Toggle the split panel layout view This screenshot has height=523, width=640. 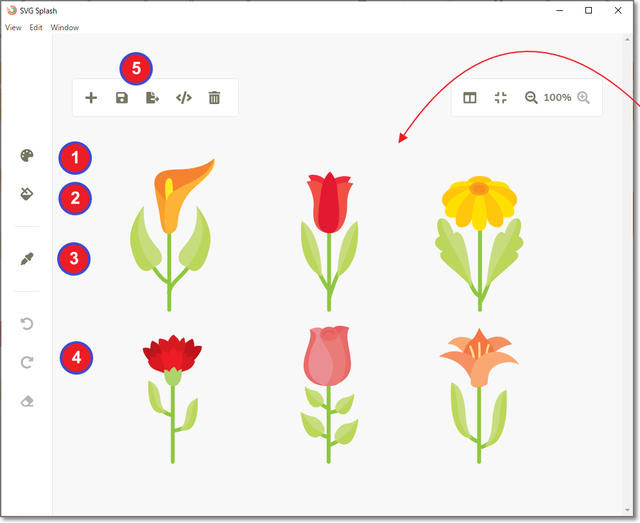coord(469,98)
